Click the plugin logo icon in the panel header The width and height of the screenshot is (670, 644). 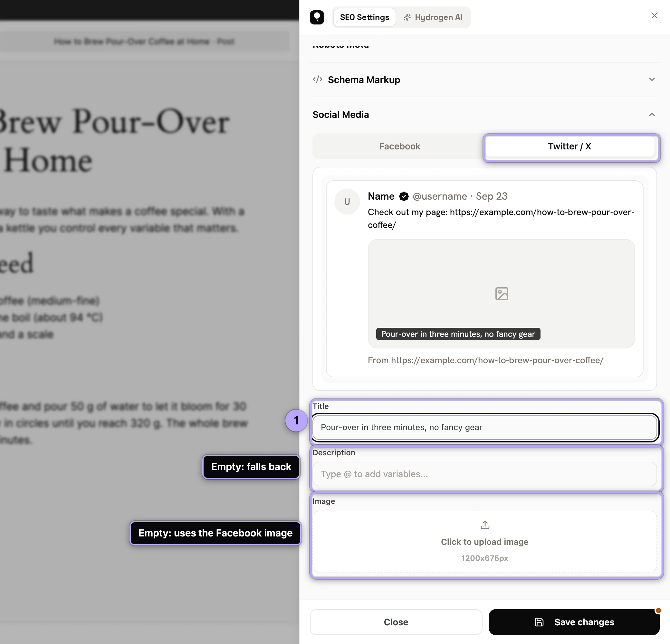click(x=317, y=17)
